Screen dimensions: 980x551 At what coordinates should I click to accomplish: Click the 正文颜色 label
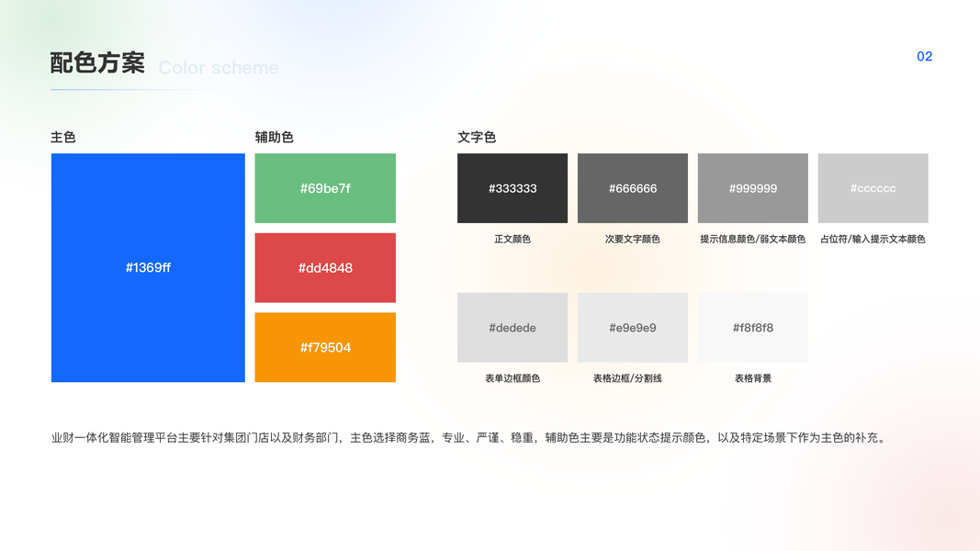(x=513, y=239)
